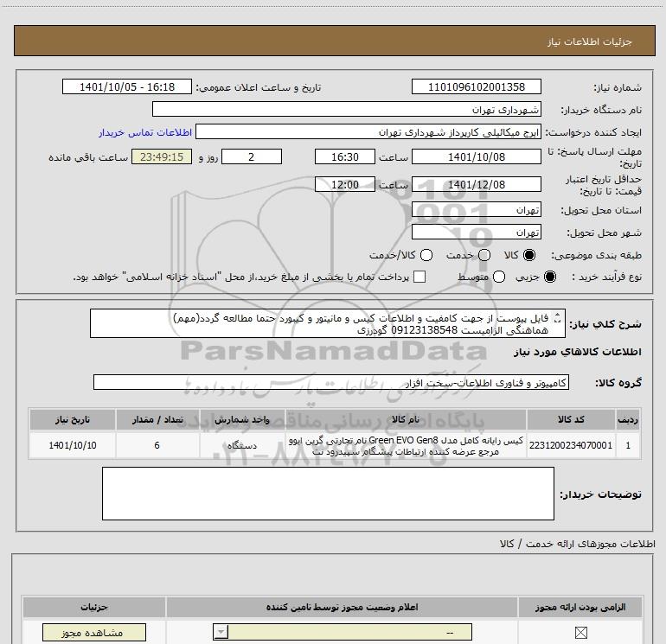
Task: Click quantity cell 6
Action: tap(157, 445)
